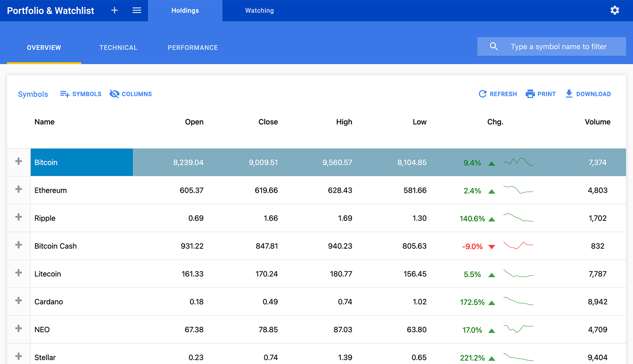Screen dimensions: 633x364
Task: Click the SYMBOLS button label
Action: click(87, 94)
